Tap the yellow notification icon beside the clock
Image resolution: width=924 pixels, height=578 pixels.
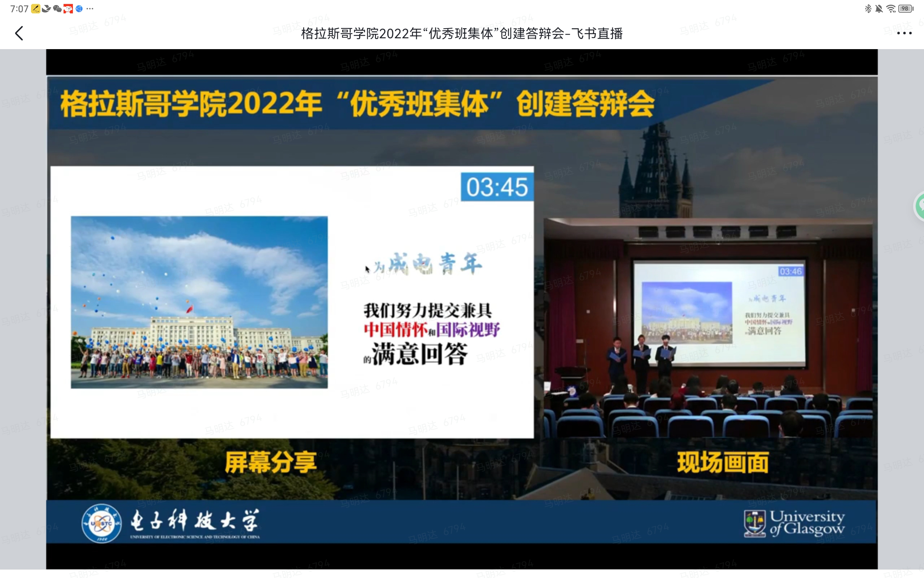click(35, 8)
